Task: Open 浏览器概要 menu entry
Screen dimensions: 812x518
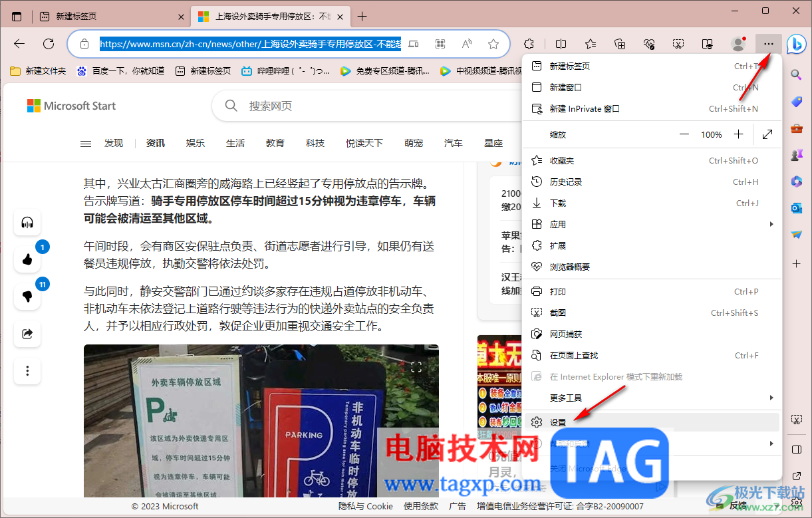Action: tap(652, 267)
